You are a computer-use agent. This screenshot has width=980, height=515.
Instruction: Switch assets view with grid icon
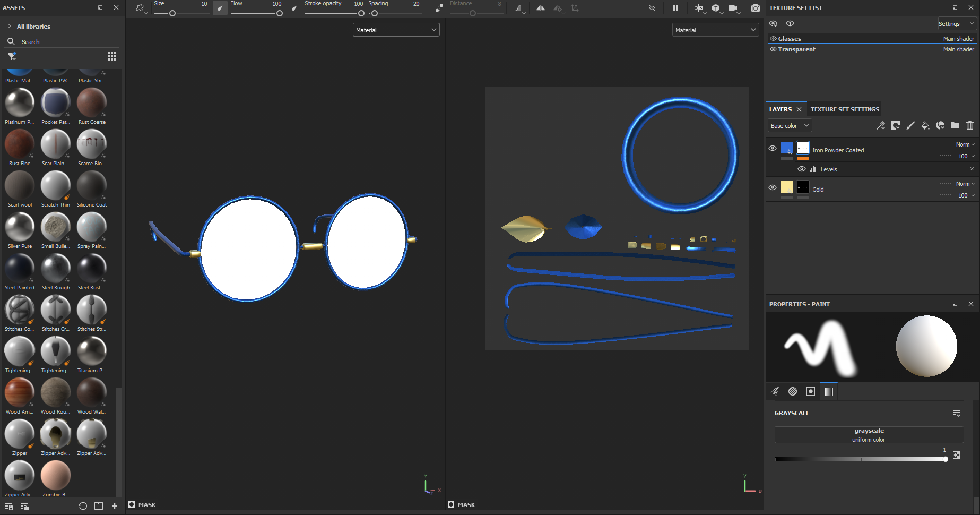[112, 56]
